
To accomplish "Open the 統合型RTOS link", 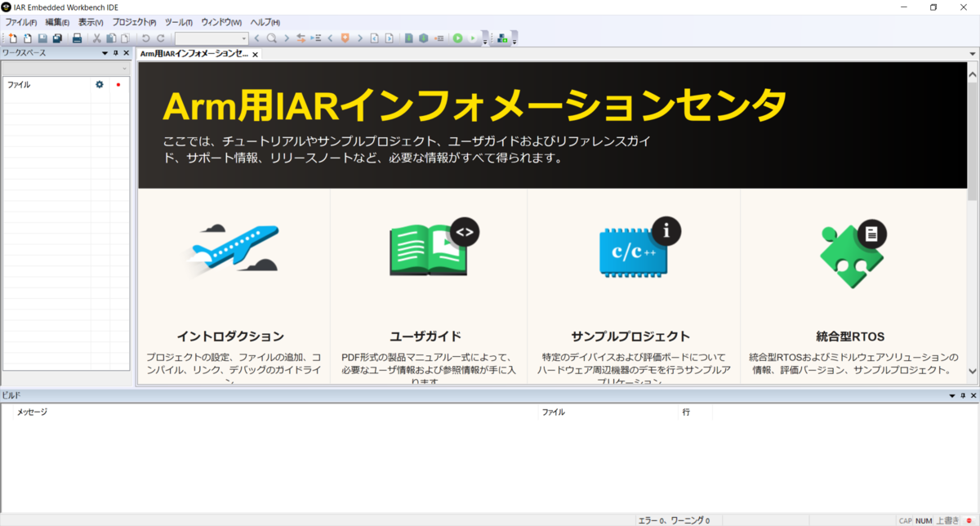I will [x=850, y=336].
